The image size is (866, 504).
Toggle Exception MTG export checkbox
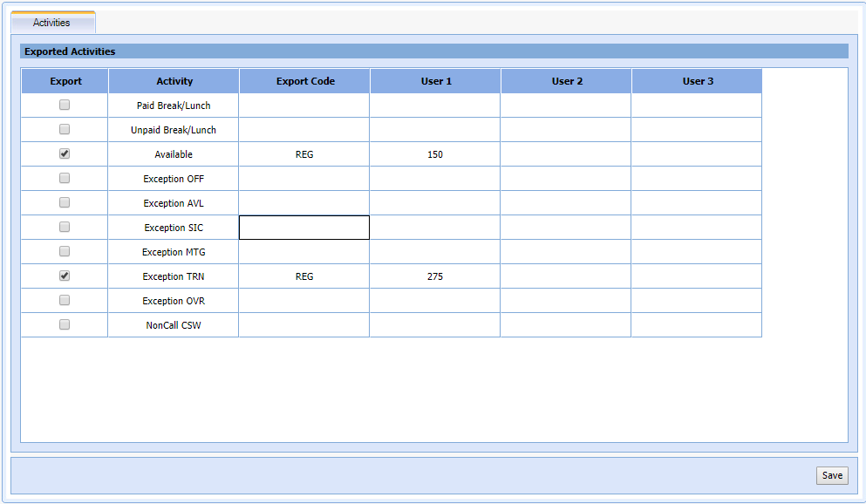65,251
